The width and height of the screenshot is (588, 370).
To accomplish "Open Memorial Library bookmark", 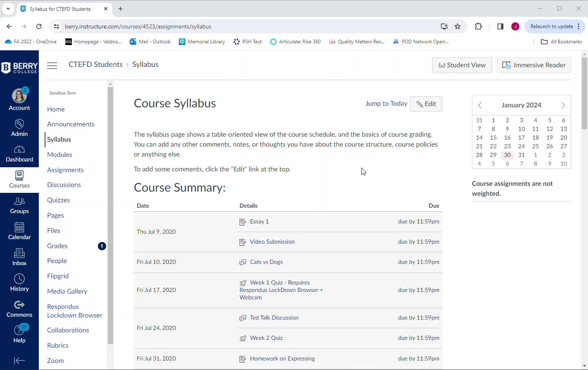I will pyautogui.click(x=202, y=42).
